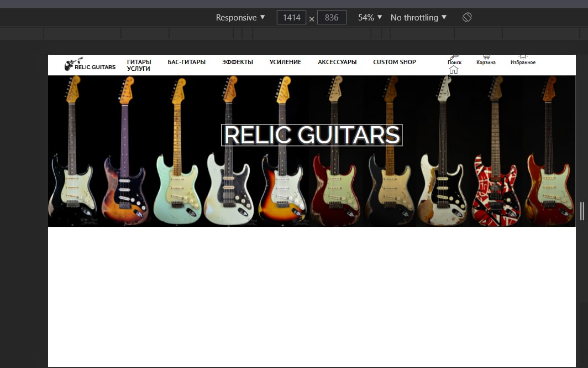The width and height of the screenshot is (588, 368).
Task: Click the viewport width field showing 1414
Action: point(291,18)
